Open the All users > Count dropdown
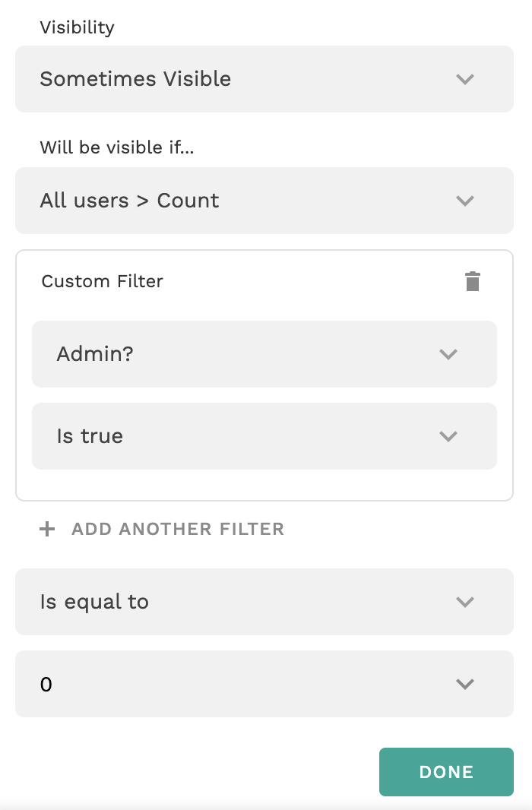The image size is (532, 810). (228, 201)
